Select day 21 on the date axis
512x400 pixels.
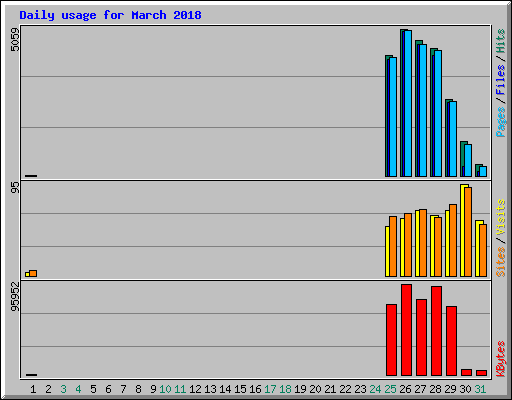[x=330, y=389]
